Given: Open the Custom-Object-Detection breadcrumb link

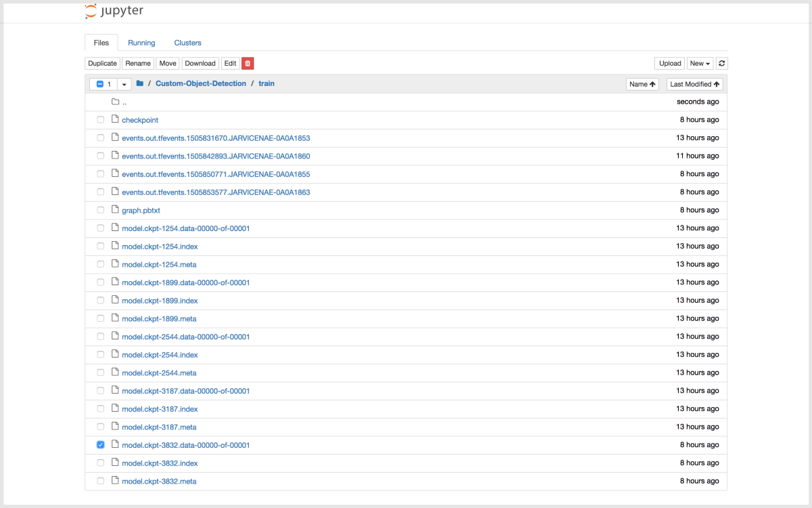Looking at the screenshot, I should pyautogui.click(x=200, y=84).
